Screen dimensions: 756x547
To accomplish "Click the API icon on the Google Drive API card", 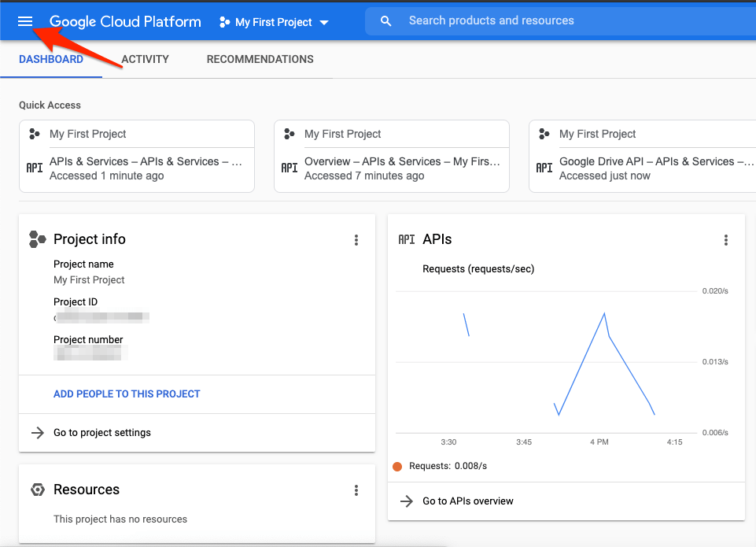I will (544, 168).
